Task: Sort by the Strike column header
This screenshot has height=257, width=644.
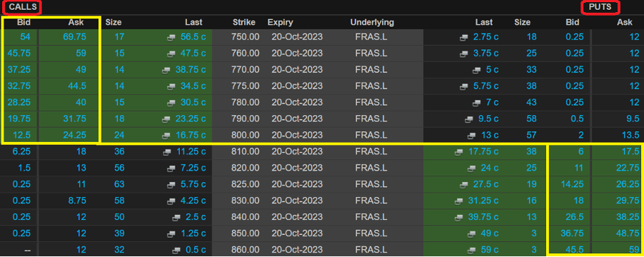Action: click(x=244, y=23)
